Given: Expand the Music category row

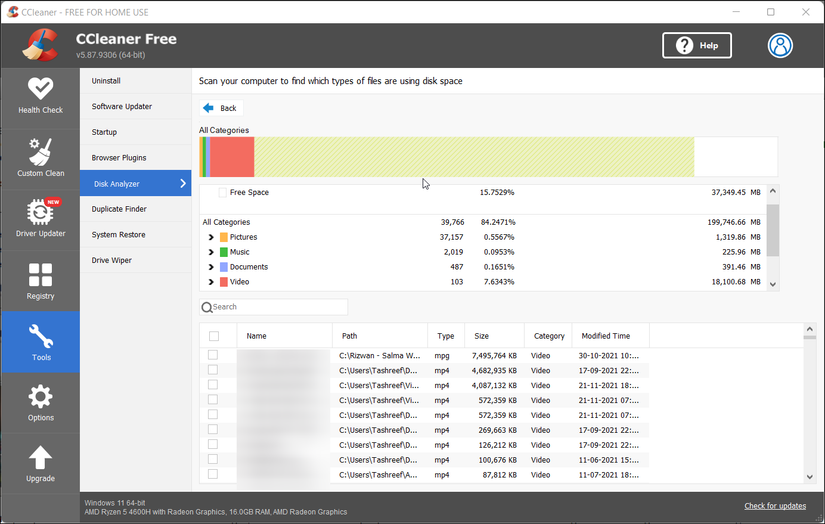Looking at the screenshot, I should pos(211,252).
